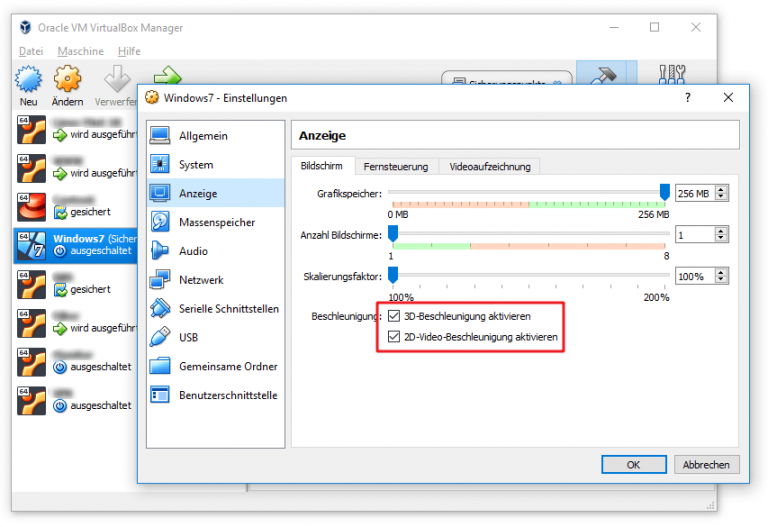Click the Abbrechen button
Screen dimensions: 768x527
pos(706,464)
